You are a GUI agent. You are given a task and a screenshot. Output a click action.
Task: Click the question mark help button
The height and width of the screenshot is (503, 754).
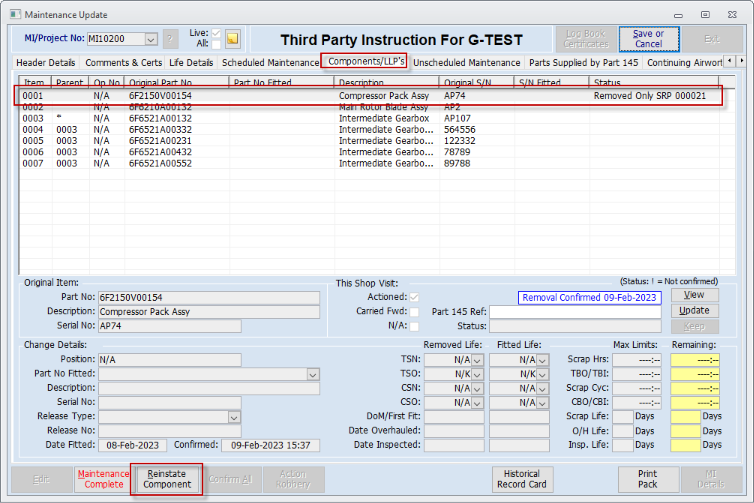170,39
